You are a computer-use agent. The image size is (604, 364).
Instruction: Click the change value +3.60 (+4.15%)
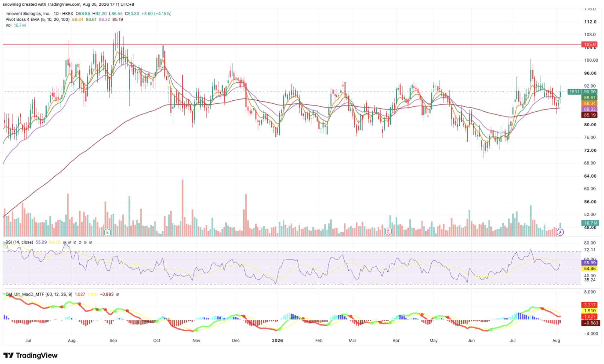click(x=156, y=14)
